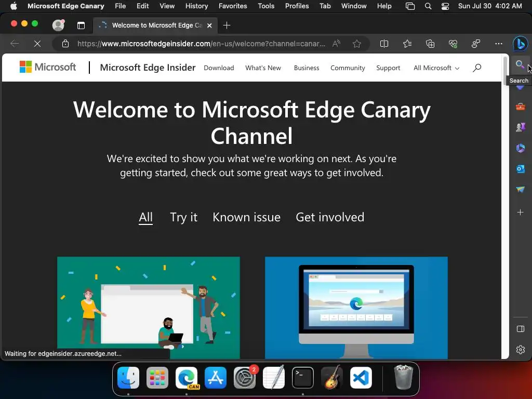Open the Support nav link

pyautogui.click(x=388, y=68)
